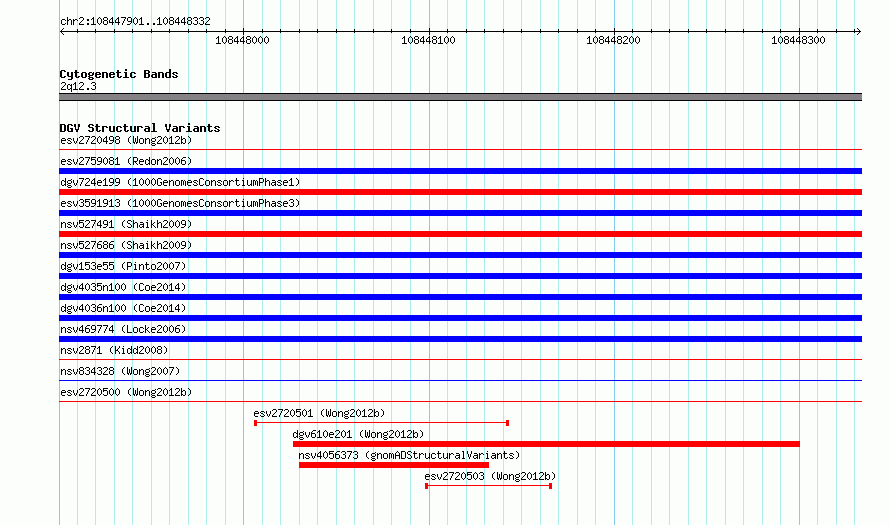The image size is (890, 525).
Task: Click the blue bar under nsv469774
Action: 460,339
